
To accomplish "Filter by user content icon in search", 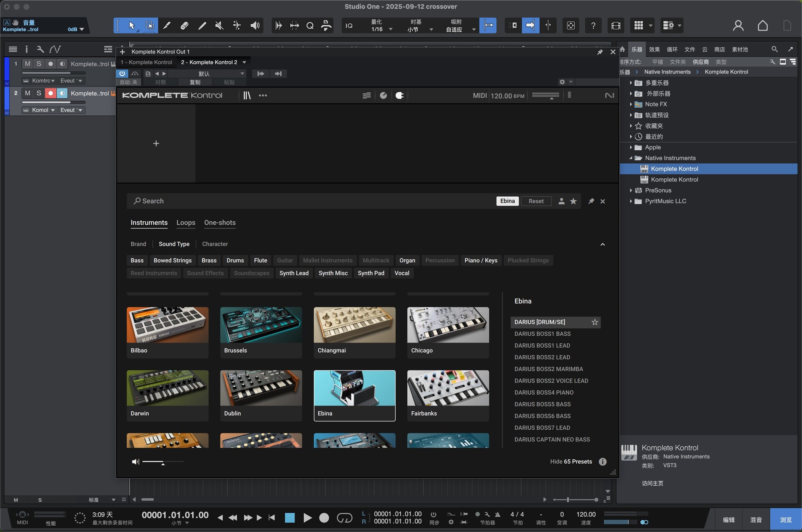I will (561, 201).
